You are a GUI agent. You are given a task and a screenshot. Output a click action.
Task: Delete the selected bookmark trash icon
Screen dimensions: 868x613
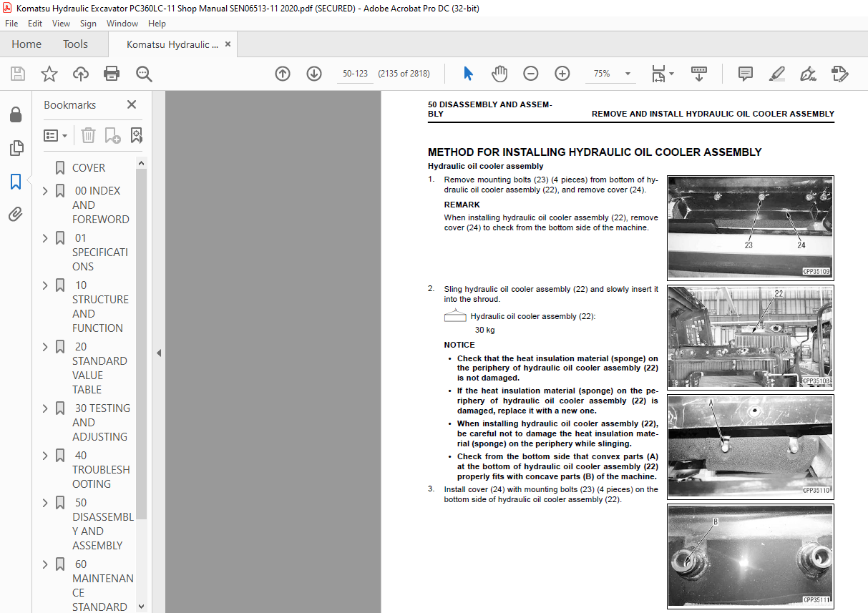click(88, 135)
